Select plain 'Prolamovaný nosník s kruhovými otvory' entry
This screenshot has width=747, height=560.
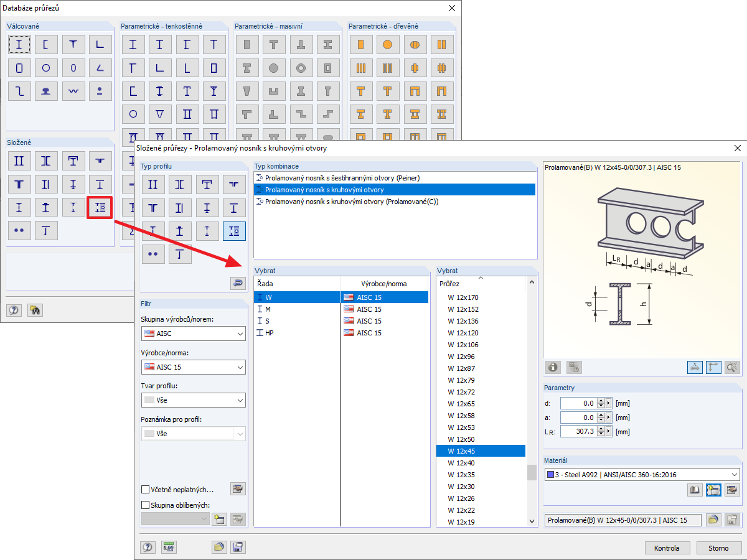point(395,190)
